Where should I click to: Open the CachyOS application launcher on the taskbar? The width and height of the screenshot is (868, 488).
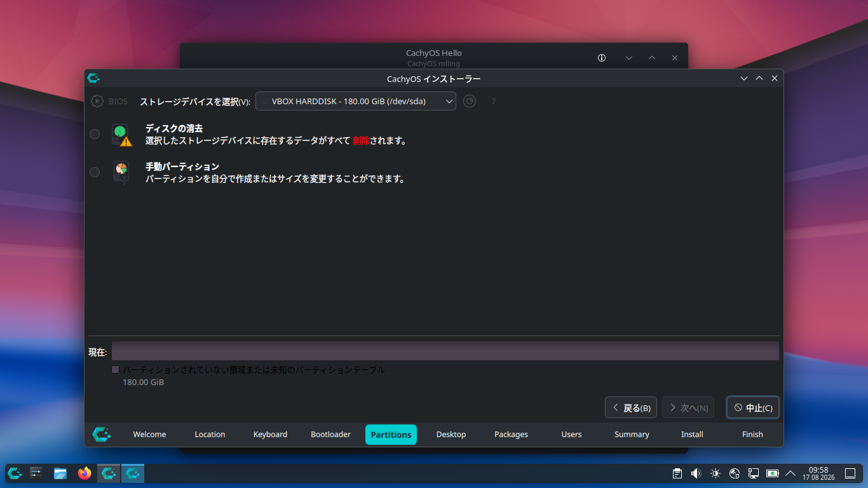(15, 473)
